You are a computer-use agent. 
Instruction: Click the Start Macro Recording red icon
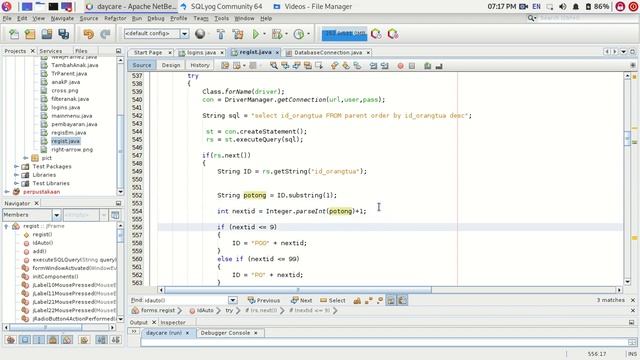tap(400, 66)
